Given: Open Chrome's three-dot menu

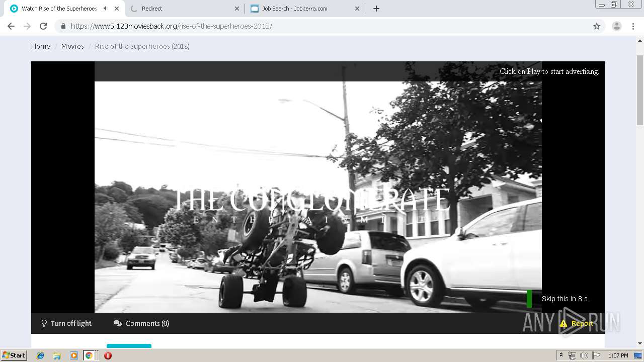Looking at the screenshot, I should point(633,26).
